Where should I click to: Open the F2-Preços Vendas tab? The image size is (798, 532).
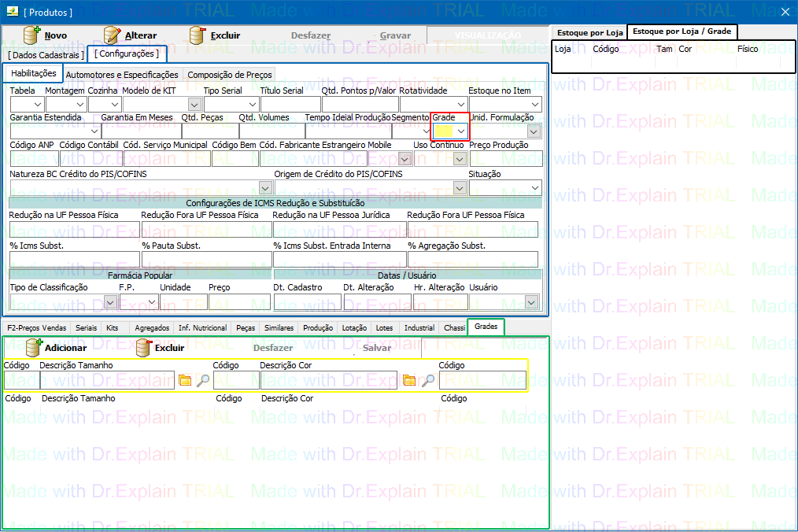(37, 328)
